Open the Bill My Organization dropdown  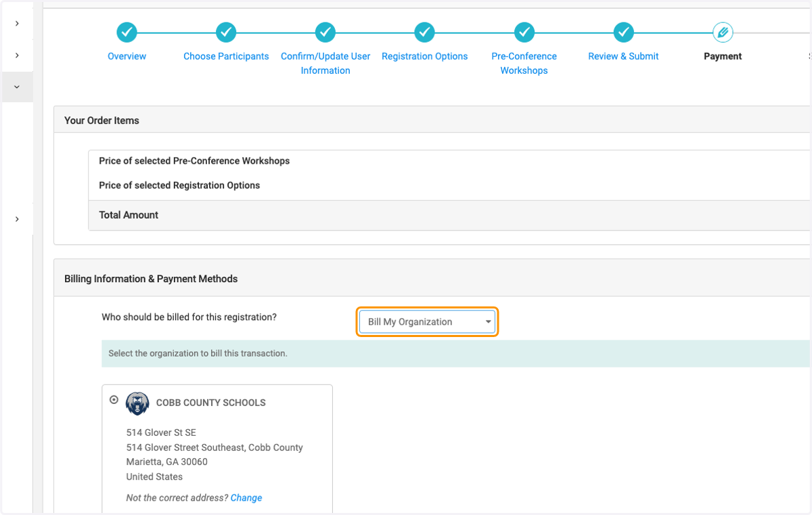tap(428, 322)
